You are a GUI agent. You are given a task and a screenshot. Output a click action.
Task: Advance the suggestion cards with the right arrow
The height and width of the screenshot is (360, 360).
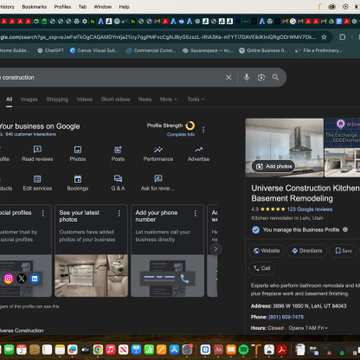pyautogui.click(x=216, y=249)
